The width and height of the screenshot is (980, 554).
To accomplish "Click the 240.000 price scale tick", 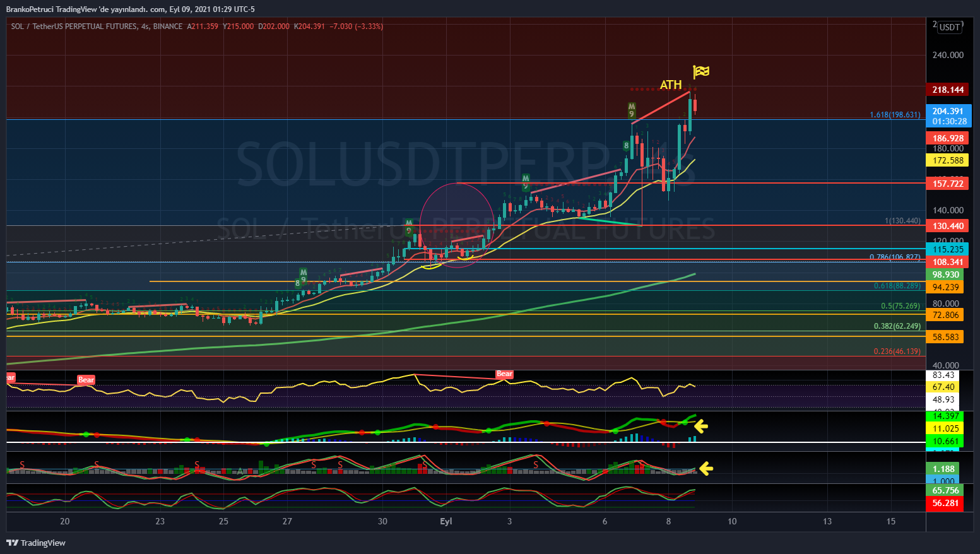I will (x=948, y=55).
